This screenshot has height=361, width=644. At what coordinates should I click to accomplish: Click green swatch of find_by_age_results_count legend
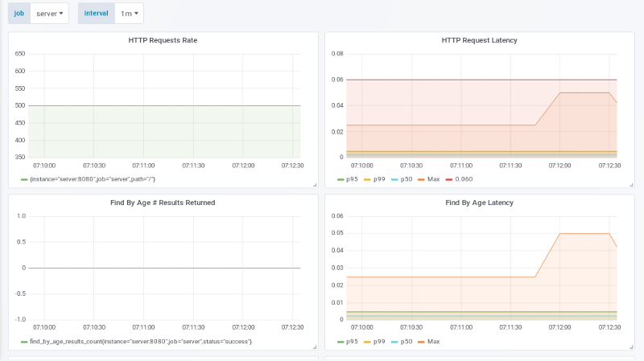(x=24, y=342)
